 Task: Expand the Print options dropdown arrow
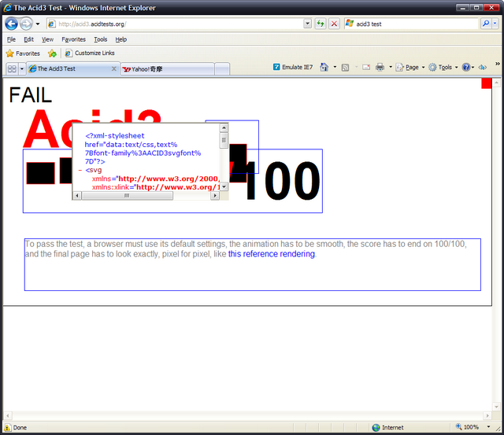tap(391, 67)
